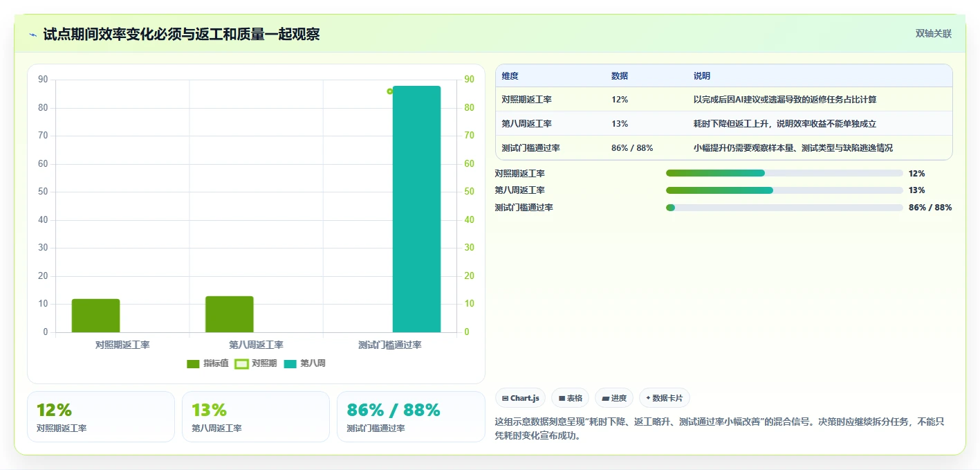
Task: Toggle the 第八周 legend item
Action: [x=304, y=363]
